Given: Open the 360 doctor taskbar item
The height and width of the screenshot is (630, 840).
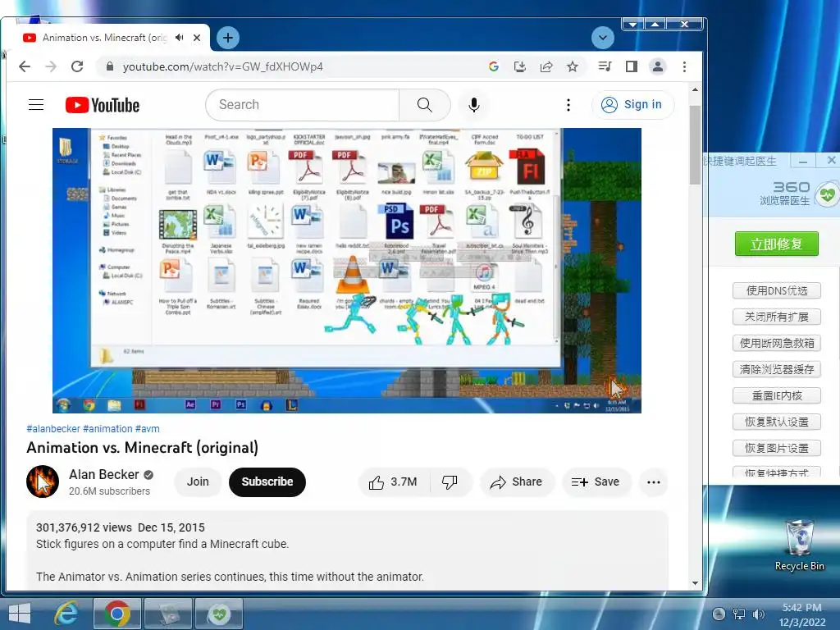Looking at the screenshot, I should coord(218,614).
